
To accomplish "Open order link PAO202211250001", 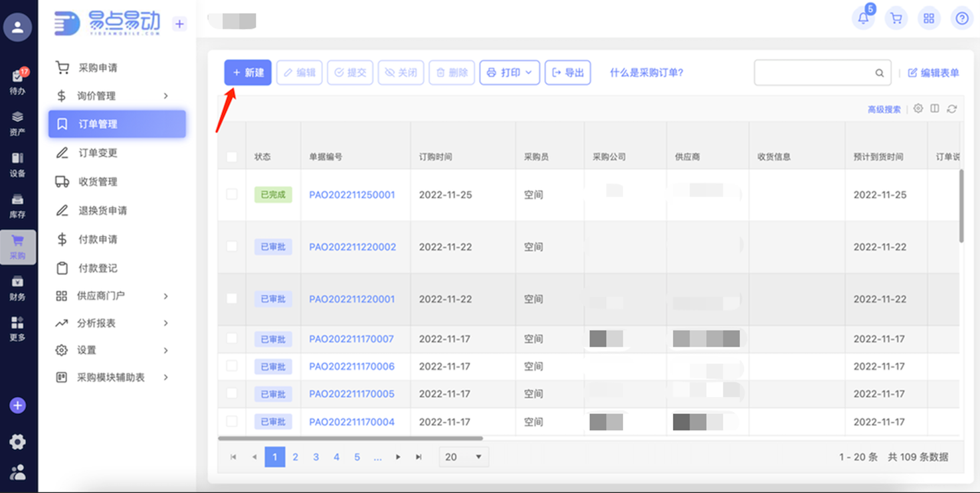I will coord(352,195).
